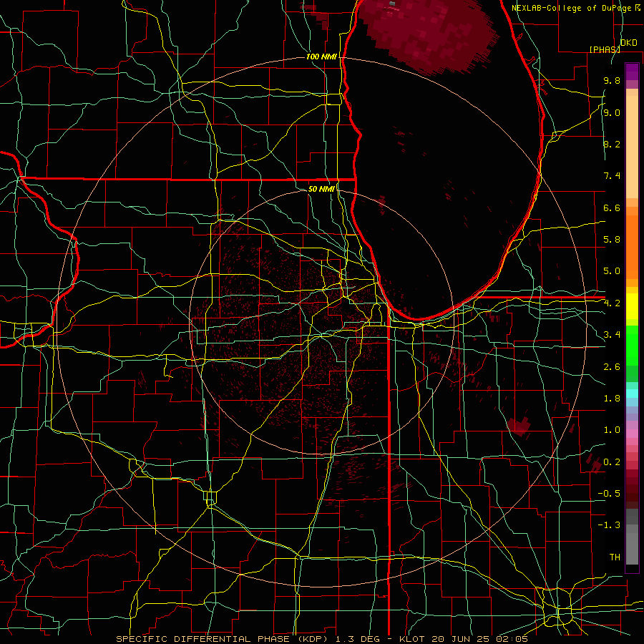
Task: Click the "[PHAS]" color scale heading
Action: (x=605, y=49)
